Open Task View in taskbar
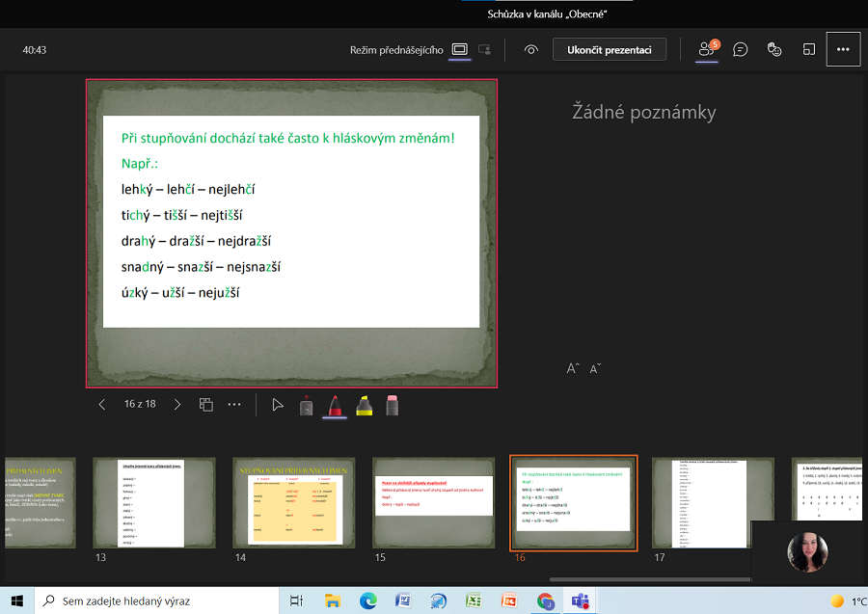 pyautogui.click(x=297, y=601)
